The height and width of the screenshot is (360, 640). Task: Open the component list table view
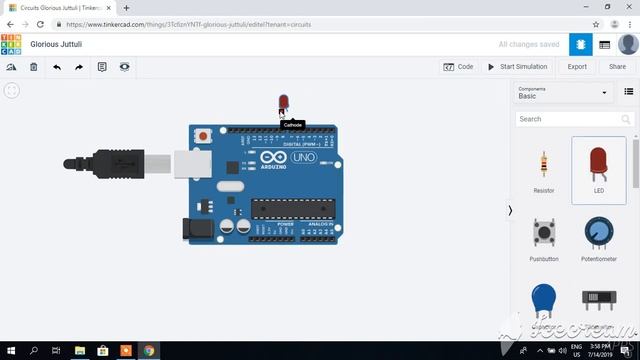click(604, 45)
